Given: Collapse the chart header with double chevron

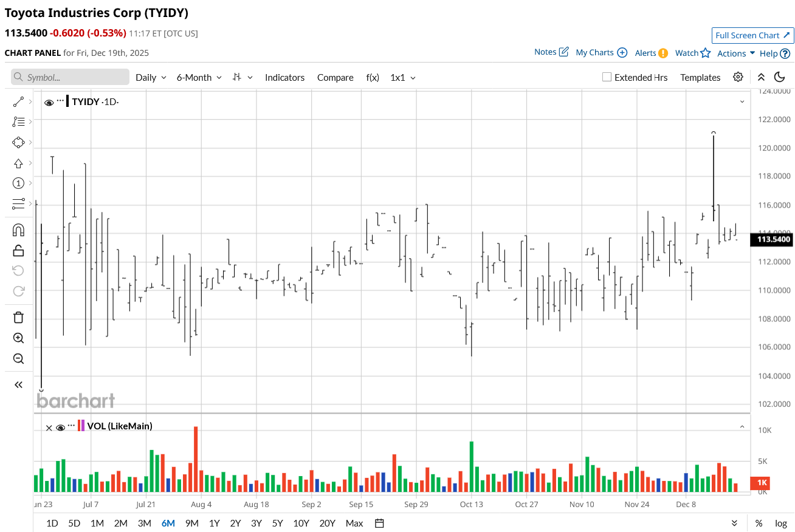Looking at the screenshot, I should 761,77.
